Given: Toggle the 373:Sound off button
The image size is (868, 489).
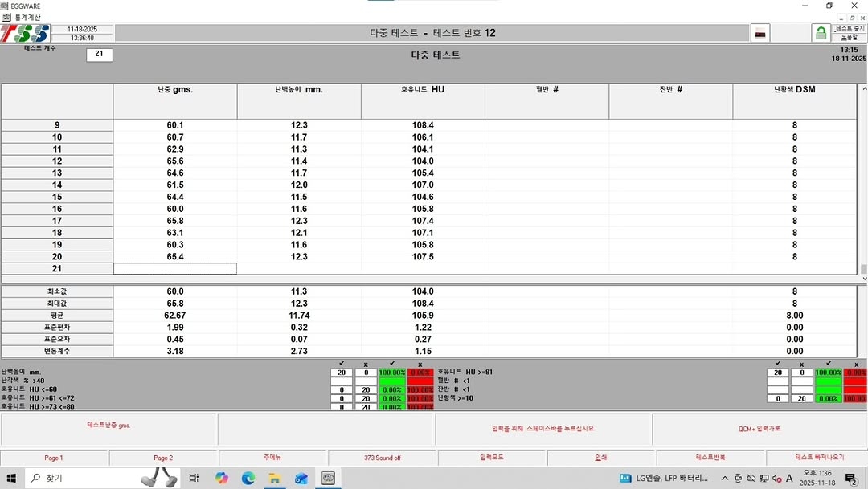Looking at the screenshot, I should 383,458.
